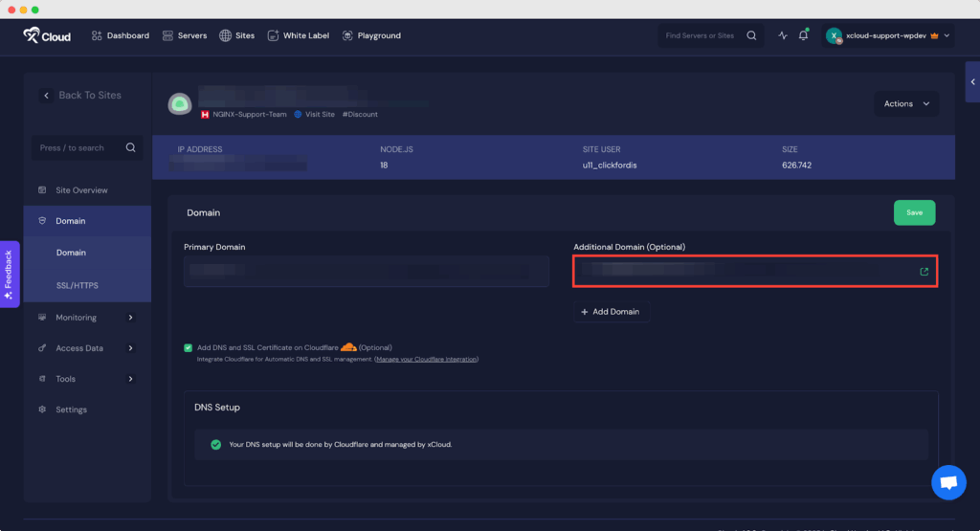Toggle Add DNS and SSL Certificate checkbox
The width and height of the screenshot is (980, 531).
point(189,347)
